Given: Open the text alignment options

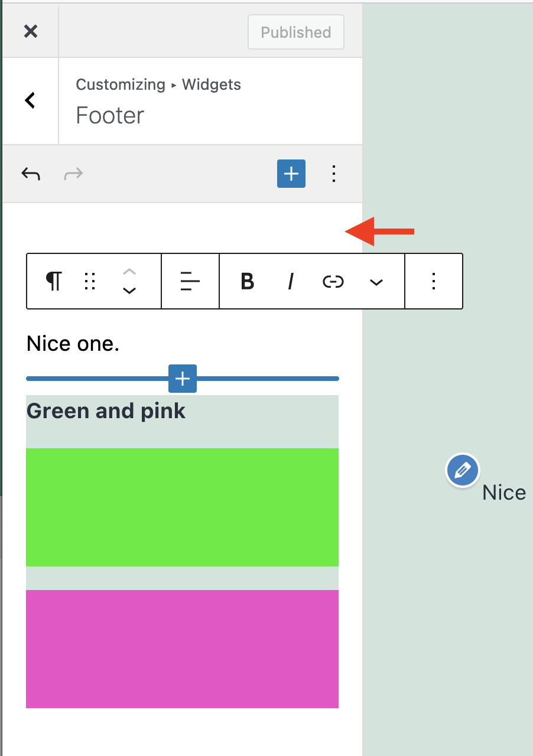Looking at the screenshot, I should click(190, 281).
